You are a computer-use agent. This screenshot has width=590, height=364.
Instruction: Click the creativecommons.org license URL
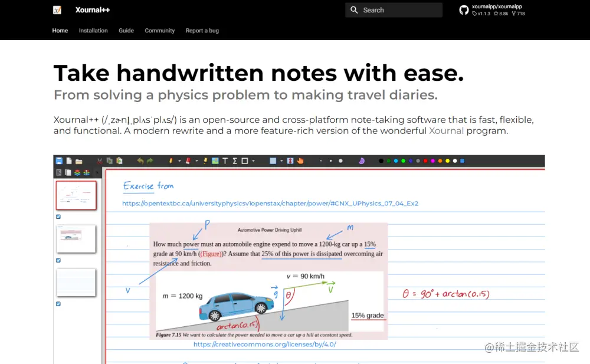click(x=264, y=344)
